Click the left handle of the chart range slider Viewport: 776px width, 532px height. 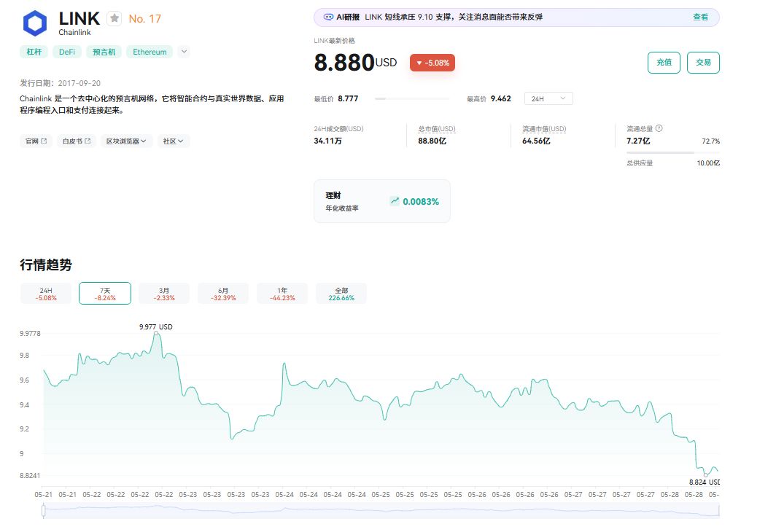coord(44,511)
